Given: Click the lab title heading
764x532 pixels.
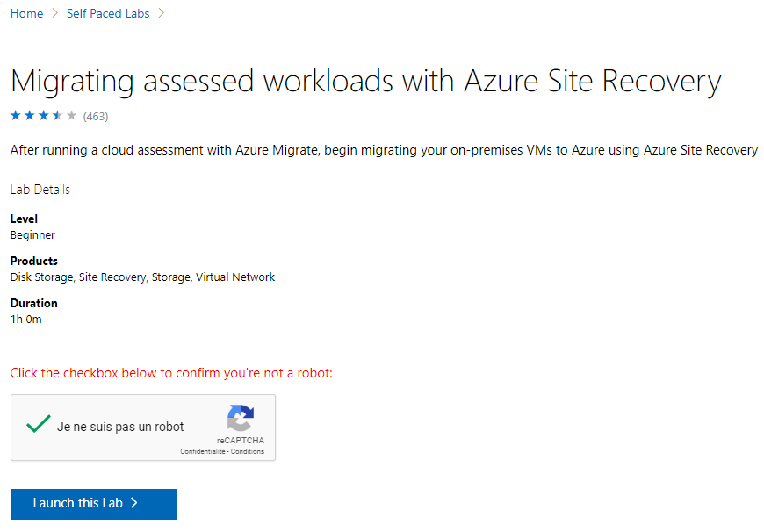Looking at the screenshot, I should pyautogui.click(x=365, y=81).
